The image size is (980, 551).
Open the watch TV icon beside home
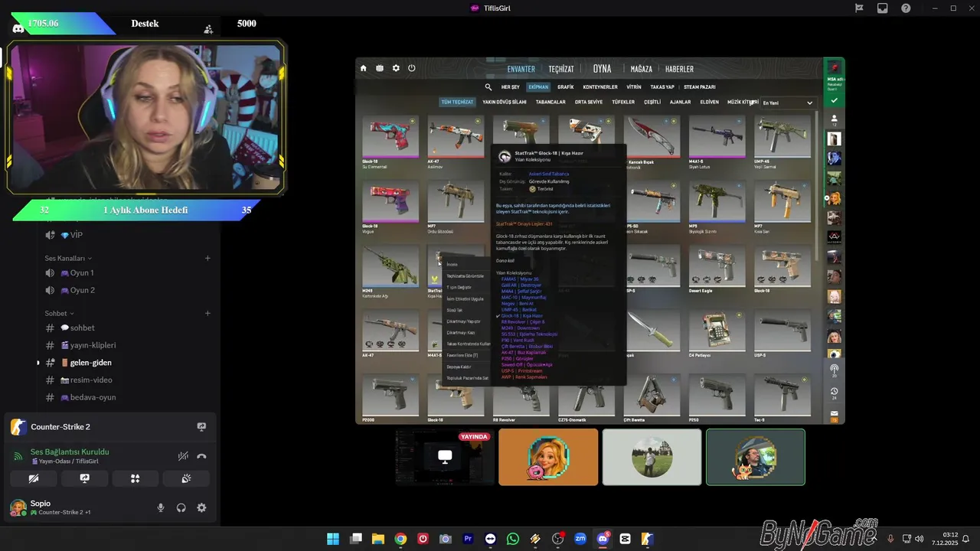(380, 68)
